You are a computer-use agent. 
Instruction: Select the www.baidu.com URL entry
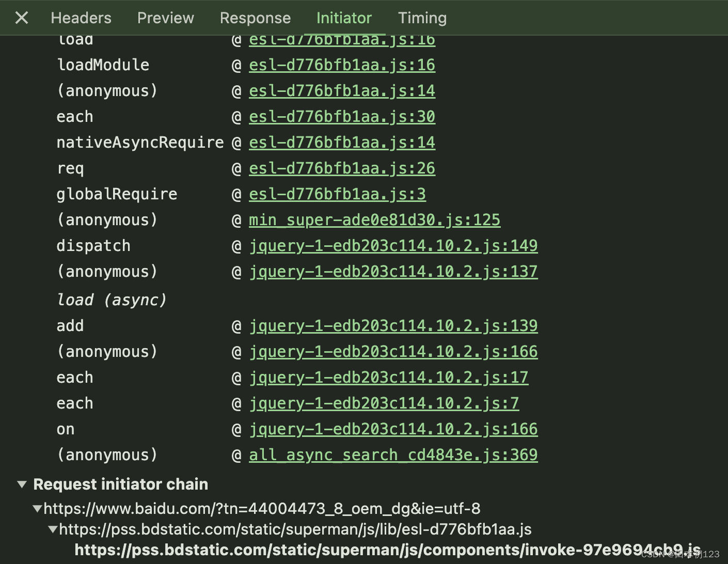tap(262, 509)
